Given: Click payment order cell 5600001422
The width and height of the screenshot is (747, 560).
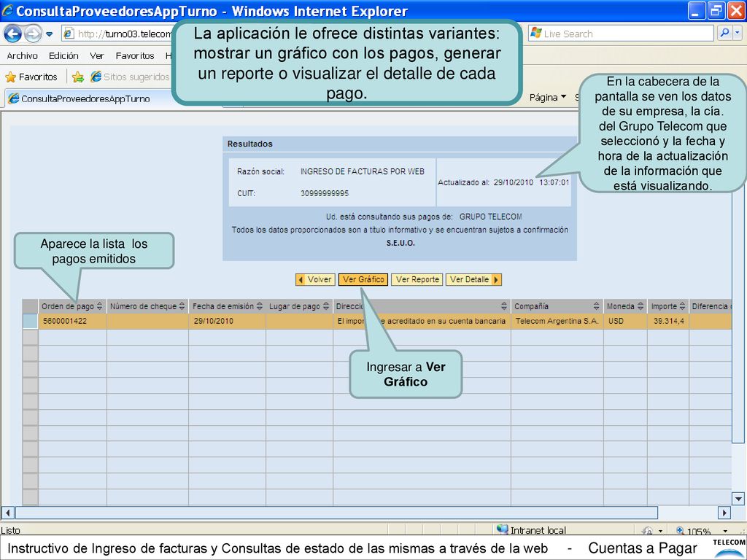Looking at the screenshot, I should pyautogui.click(x=72, y=322).
